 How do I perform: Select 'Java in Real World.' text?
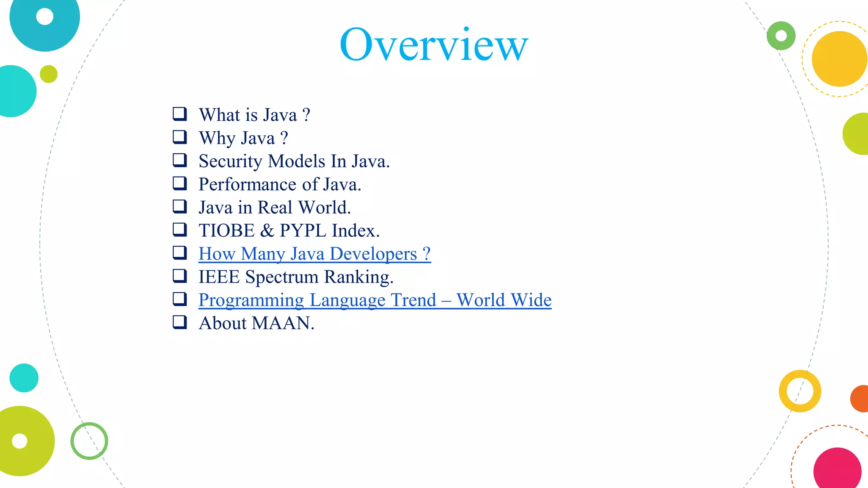point(275,208)
